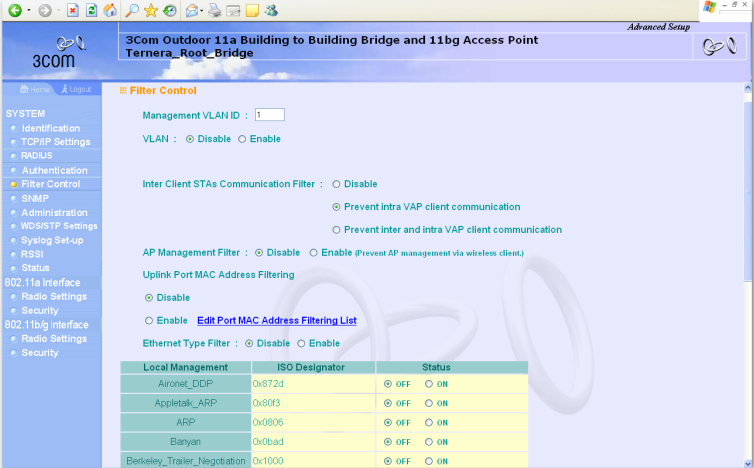Open the Mail button dropdown arrow
The image size is (754, 468).
[x=201, y=10]
